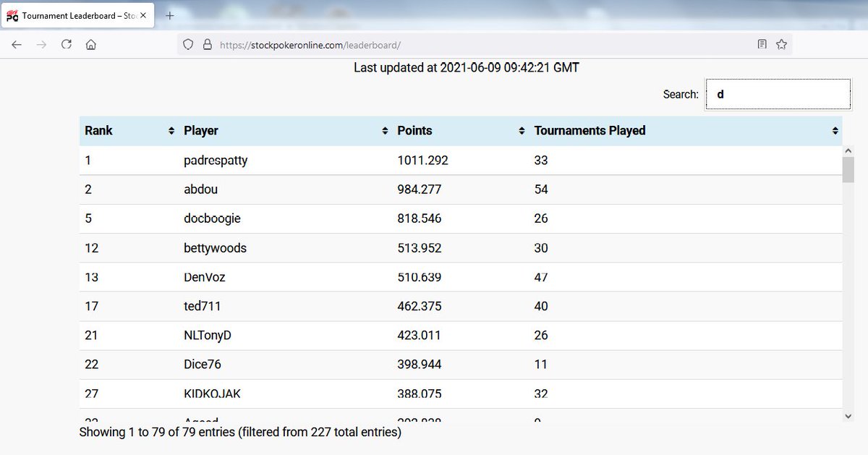The width and height of the screenshot is (868, 455).
Task: Click points value 462.375
Action: [420, 306]
